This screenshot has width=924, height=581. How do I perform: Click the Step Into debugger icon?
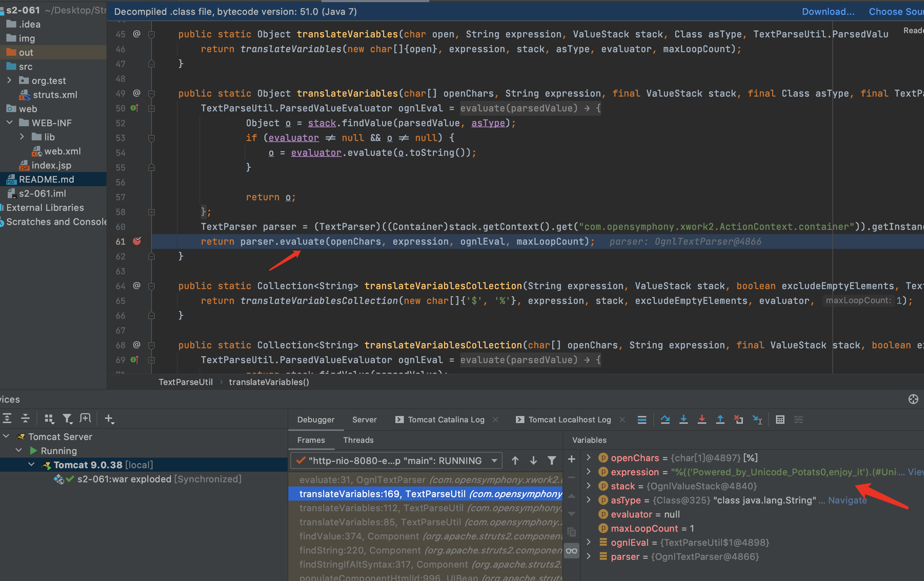pos(683,419)
